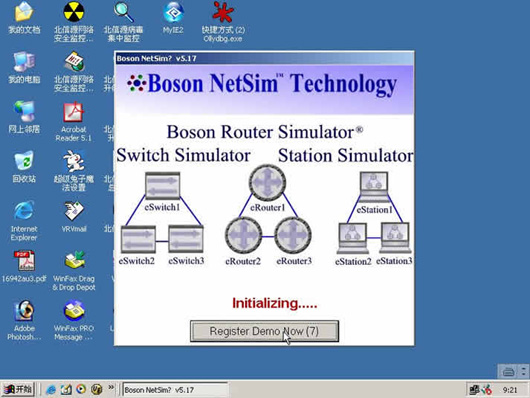Click the eSwitch3 device image

(x=186, y=239)
